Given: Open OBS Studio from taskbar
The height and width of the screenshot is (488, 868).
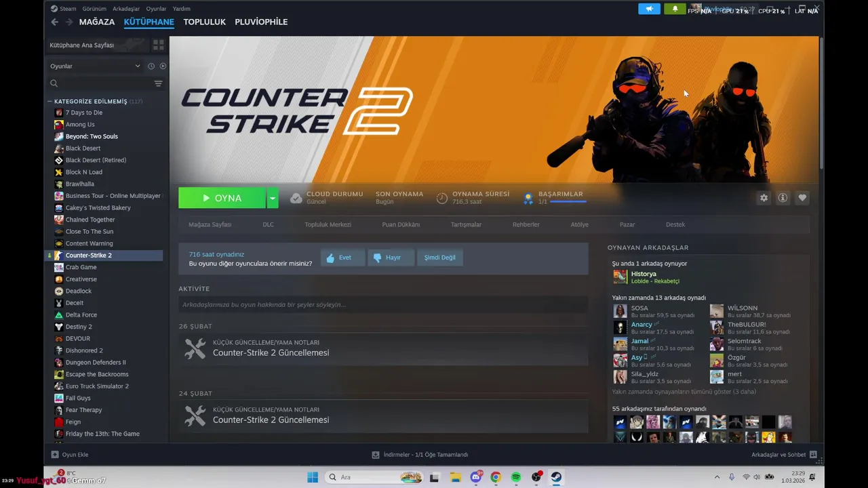Looking at the screenshot, I should [x=536, y=477].
